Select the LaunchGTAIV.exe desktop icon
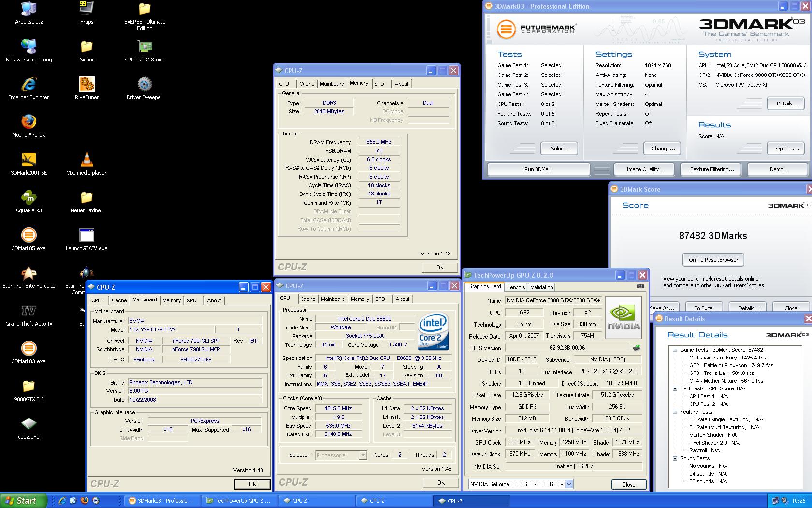Viewport: 812px width, 508px height. pyautogui.click(x=87, y=239)
